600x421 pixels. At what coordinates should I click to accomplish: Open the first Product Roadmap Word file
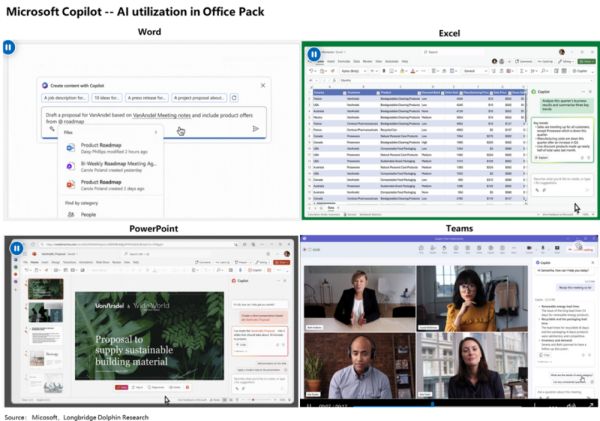[103, 146]
